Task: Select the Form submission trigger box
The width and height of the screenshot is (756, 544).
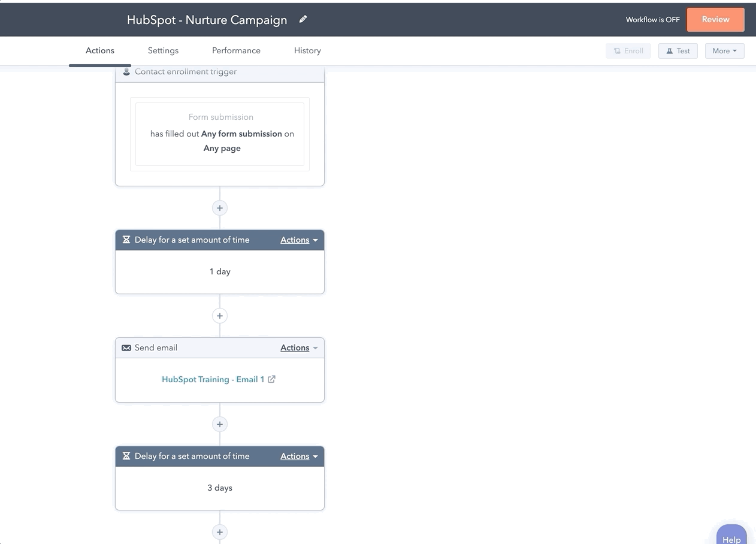Action: pos(220,134)
